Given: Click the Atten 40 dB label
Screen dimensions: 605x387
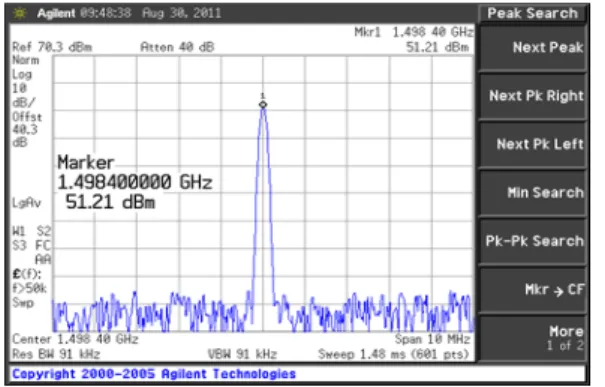Looking at the screenshot, I should [x=177, y=47].
